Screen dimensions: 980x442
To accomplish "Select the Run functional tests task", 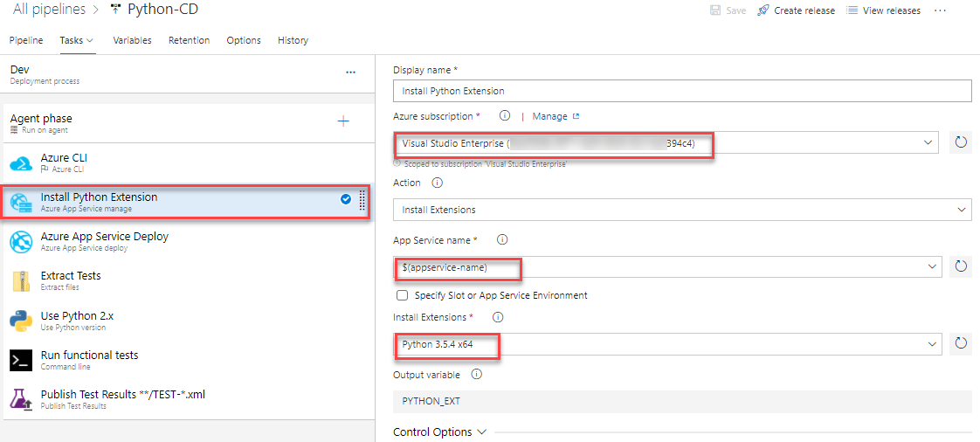I will 188,360.
